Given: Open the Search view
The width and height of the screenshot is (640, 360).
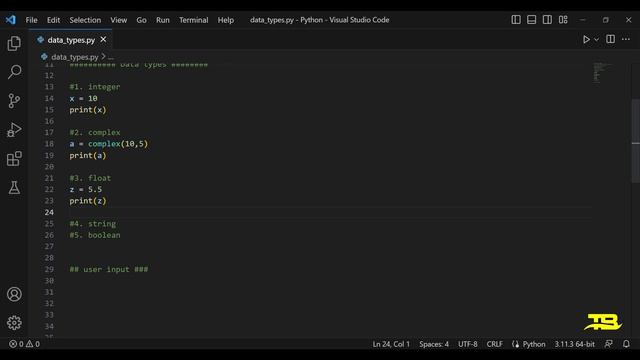Looking at the screenshot, I should tap(14, 72).
